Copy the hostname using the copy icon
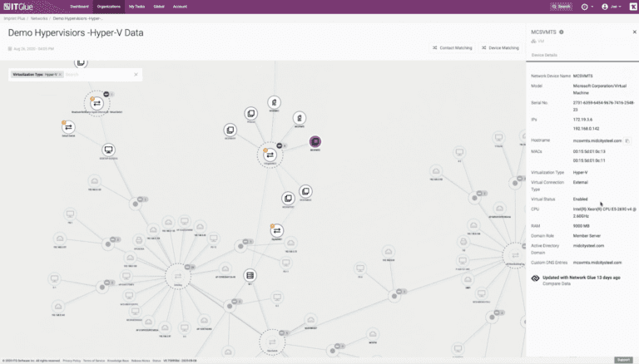The height and width of the screenshot is (364, 639). click(x=627, y=141)
